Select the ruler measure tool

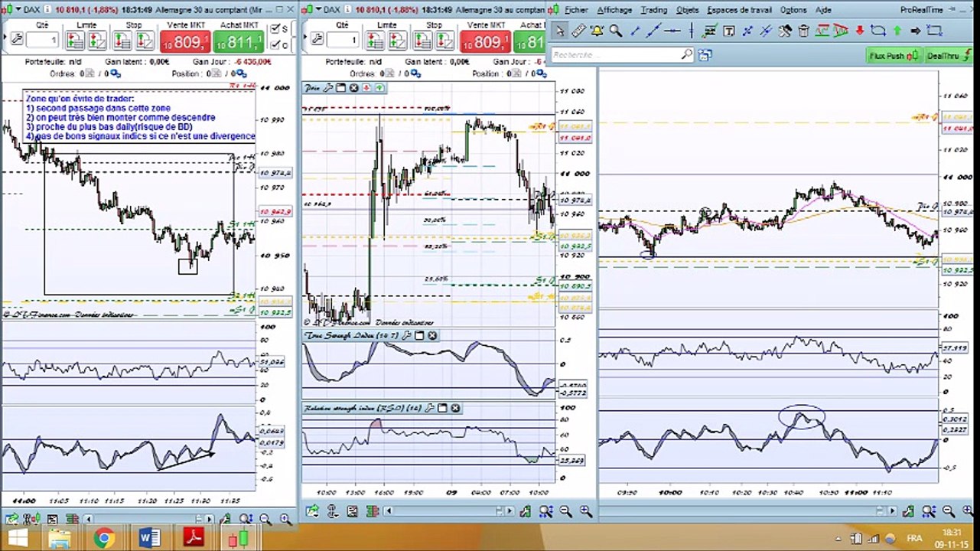point(578,31)
